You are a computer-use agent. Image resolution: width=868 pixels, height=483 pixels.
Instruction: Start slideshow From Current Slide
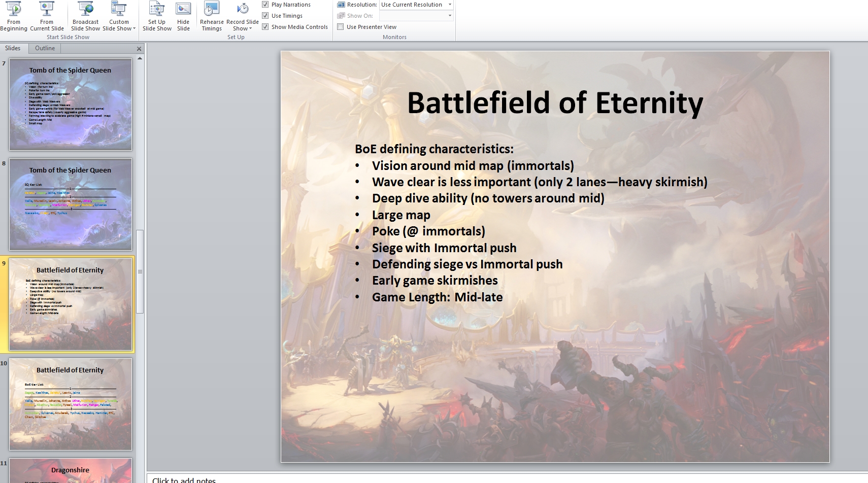click(47, 17)
